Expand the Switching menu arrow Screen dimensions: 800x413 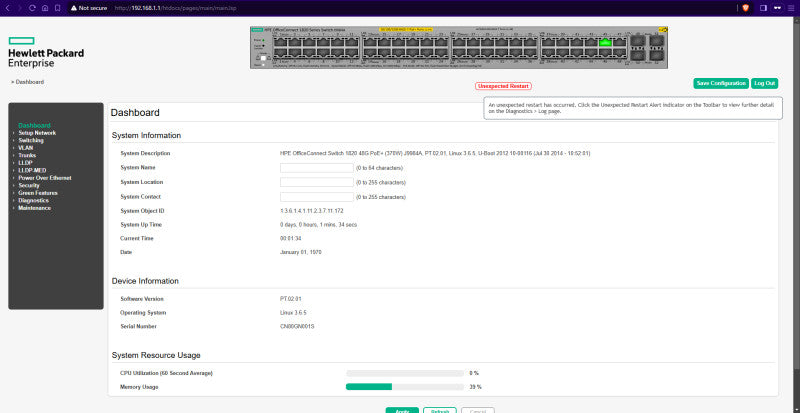(x=14, y=140)
